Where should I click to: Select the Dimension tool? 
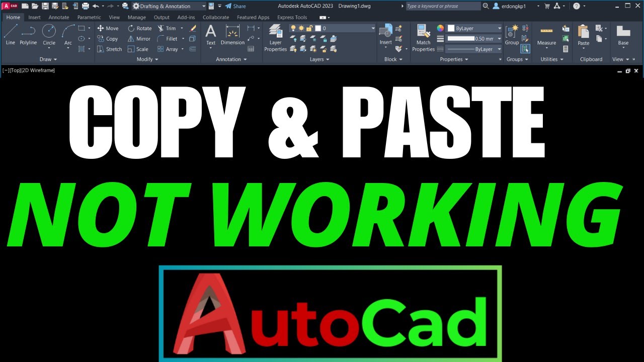(232, 35)
